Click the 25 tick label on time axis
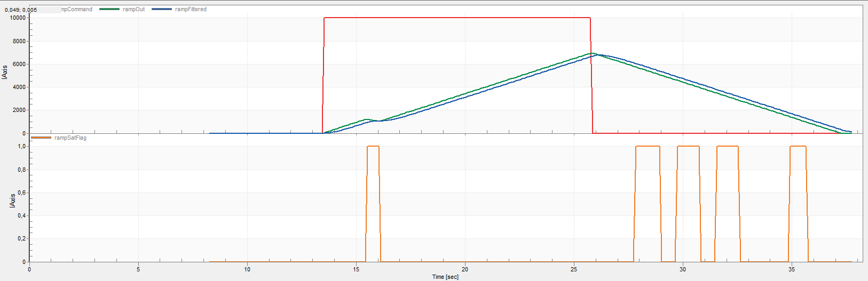Screen dimensions: 868x281 (574, 269)
